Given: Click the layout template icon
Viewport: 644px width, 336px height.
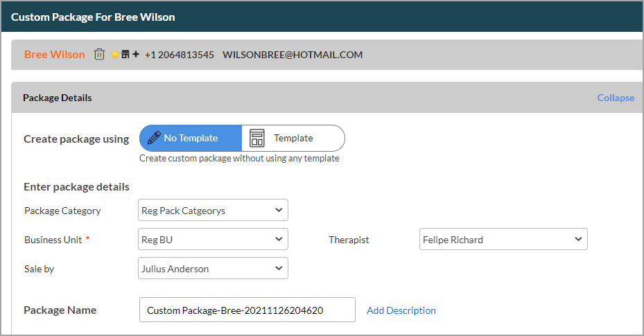Looking at the screenshot, I should 257,139.
